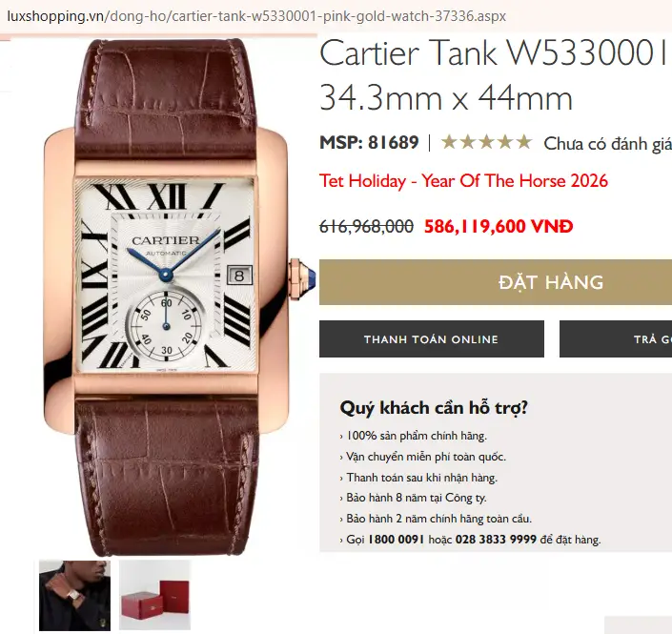Click the THANH TOÁN ONLINE button

432,339
